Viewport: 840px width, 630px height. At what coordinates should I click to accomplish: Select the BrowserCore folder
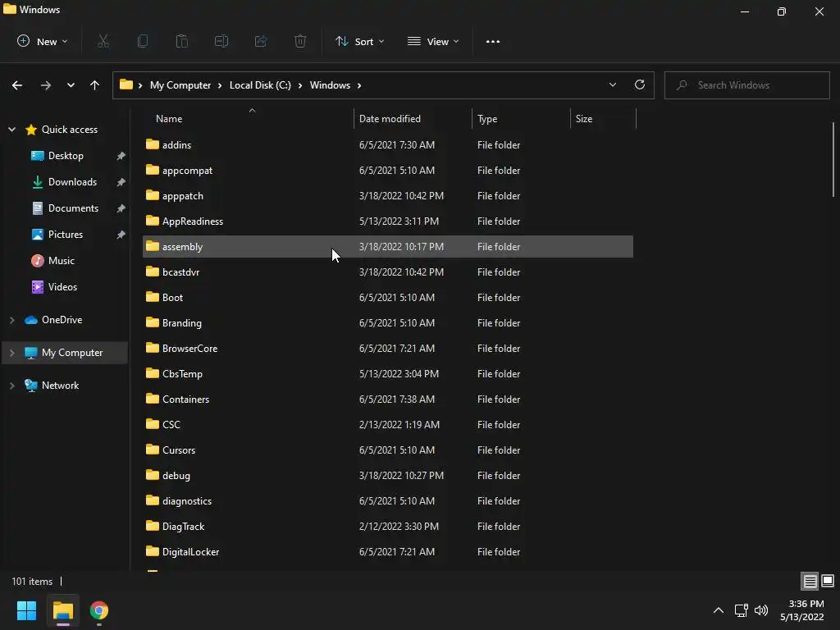[x=388, y=349]
